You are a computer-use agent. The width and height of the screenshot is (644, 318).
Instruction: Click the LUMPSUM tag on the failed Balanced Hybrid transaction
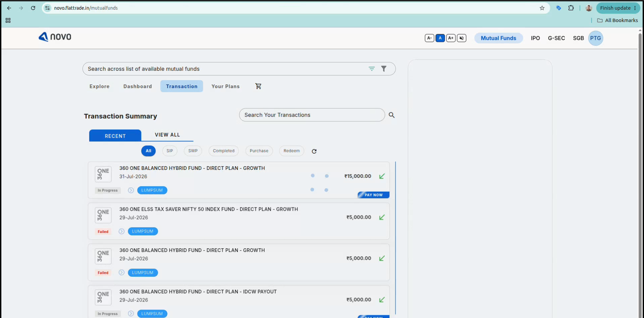click(x=143, y=273)
